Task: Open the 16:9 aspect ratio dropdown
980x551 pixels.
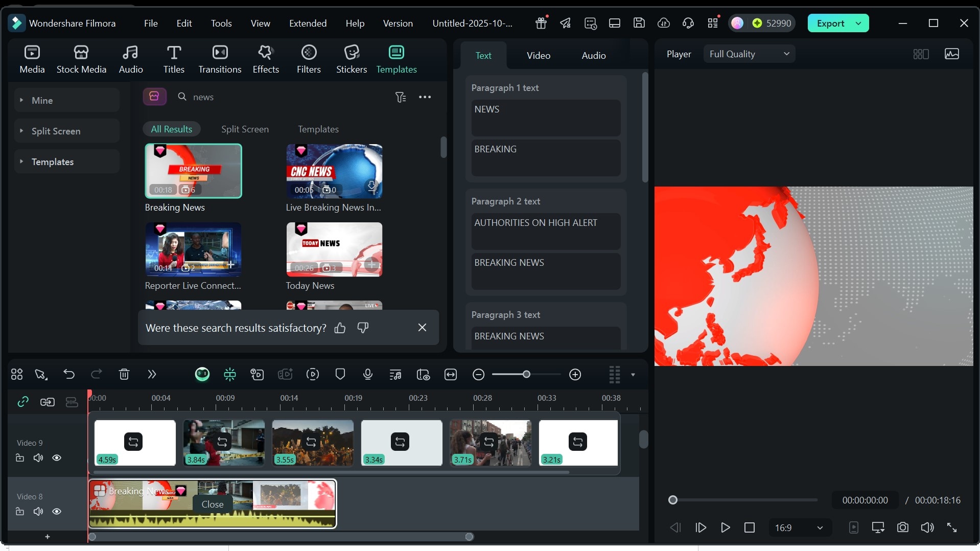Action: pos(800,527)
